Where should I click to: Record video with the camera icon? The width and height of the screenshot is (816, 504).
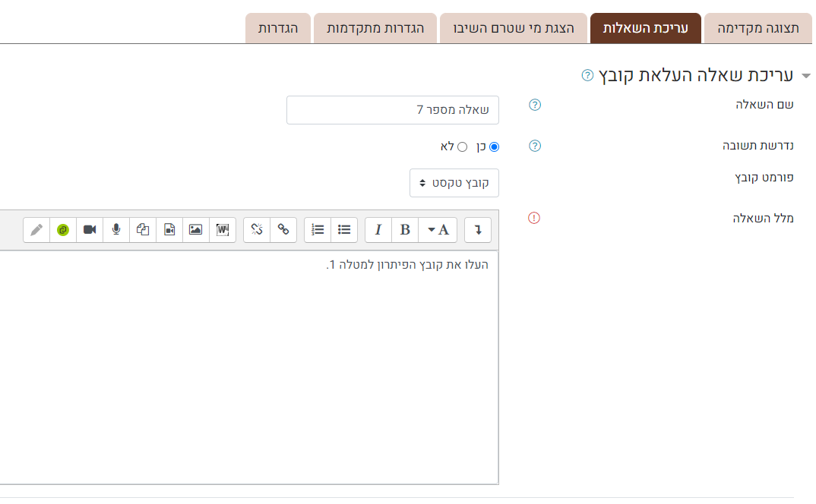pos(90,229)
